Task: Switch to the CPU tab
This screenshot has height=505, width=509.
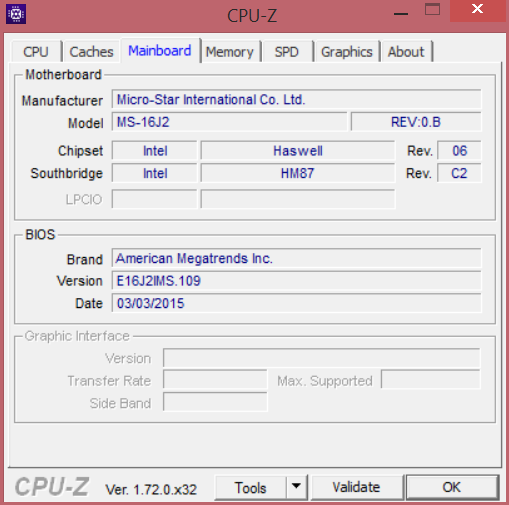Action: click(36, 52)
